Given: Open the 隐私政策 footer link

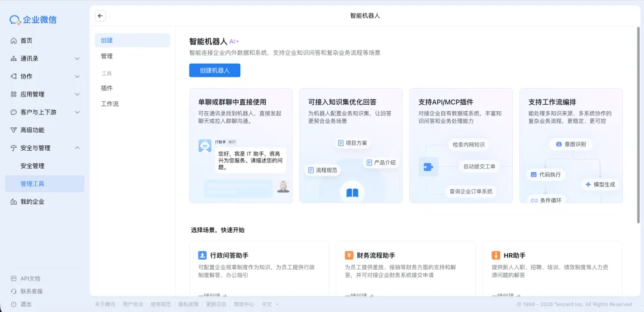Looking at the screenshot, I should click(188, 304).
